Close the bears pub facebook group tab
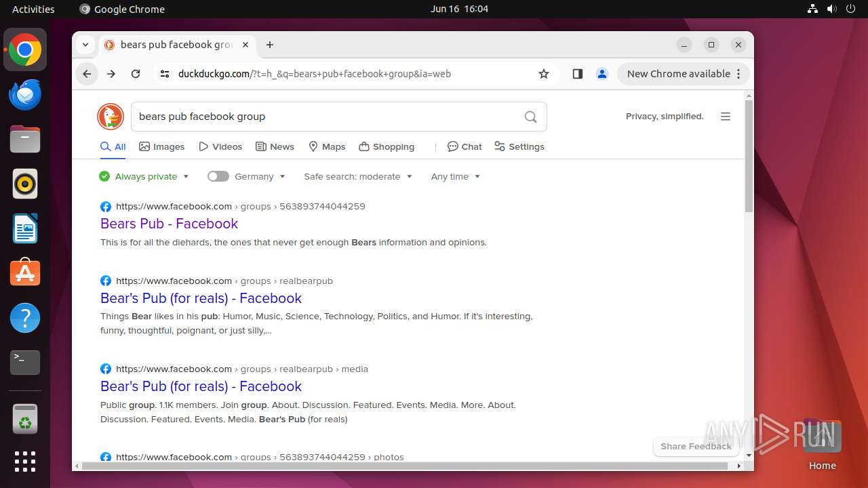The width and height of the screenshot is (868, 488). 245,45
